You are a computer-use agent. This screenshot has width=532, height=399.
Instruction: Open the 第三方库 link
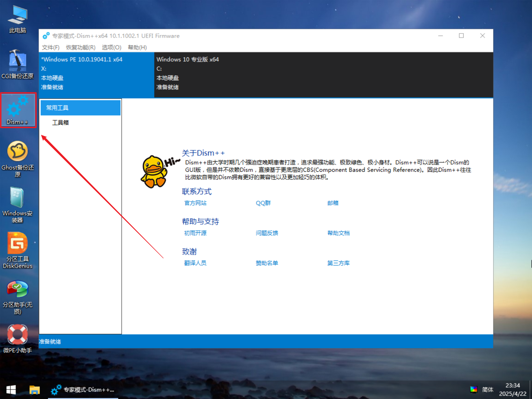339,263
